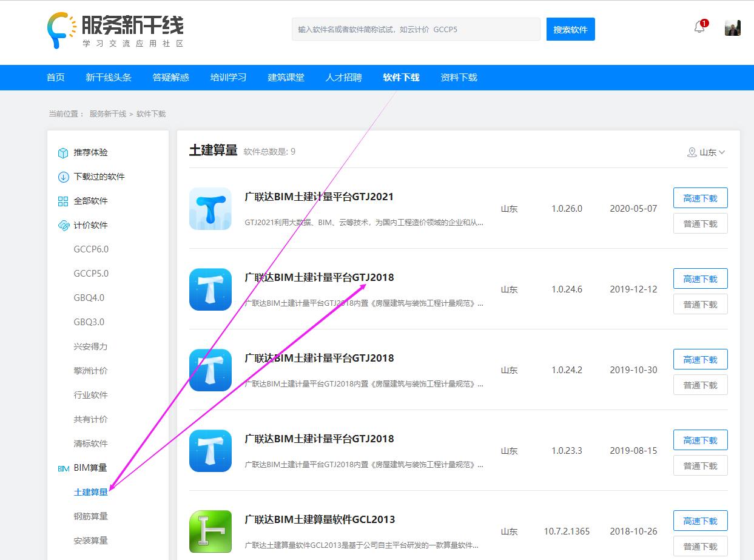Open GTJ2018 title dated 2019-12-12
Screen dimensions: 754x560
[319, 277]
